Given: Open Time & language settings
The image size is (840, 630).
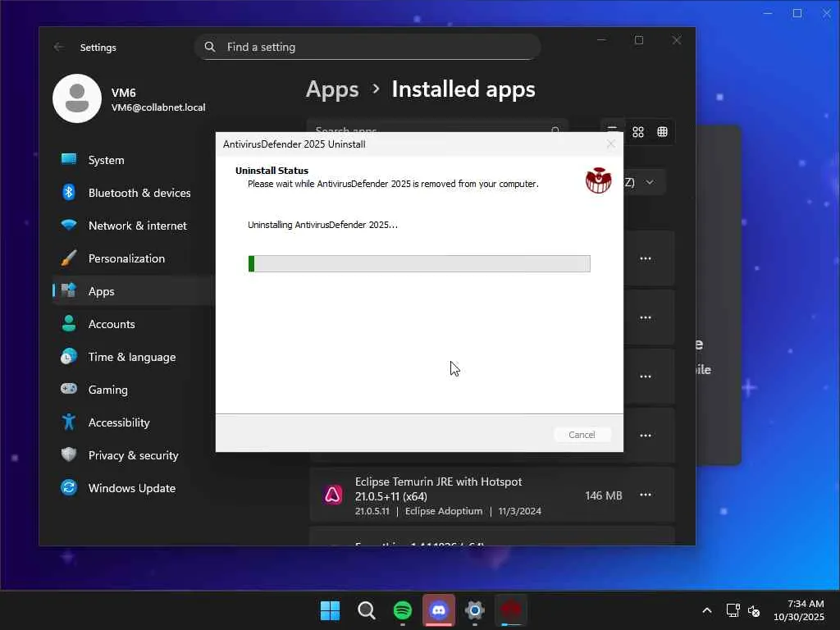Looking at the screenshot, I should tap(134, 357).
